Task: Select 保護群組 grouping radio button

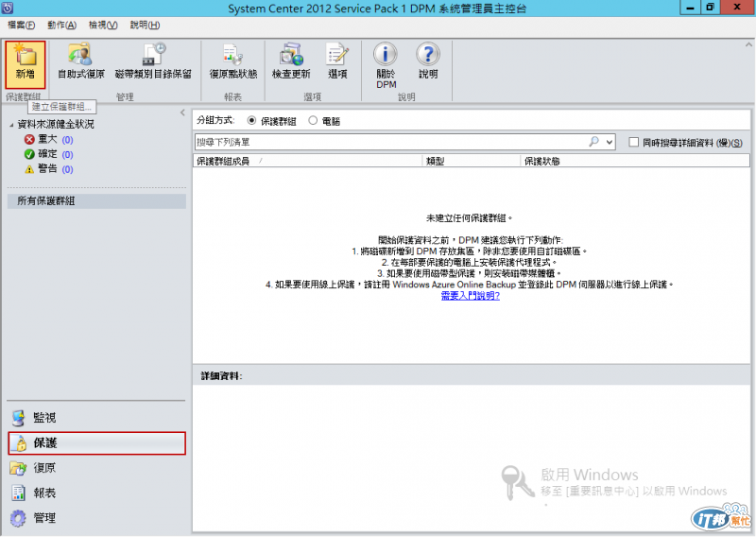Action: tap(251, 121)
